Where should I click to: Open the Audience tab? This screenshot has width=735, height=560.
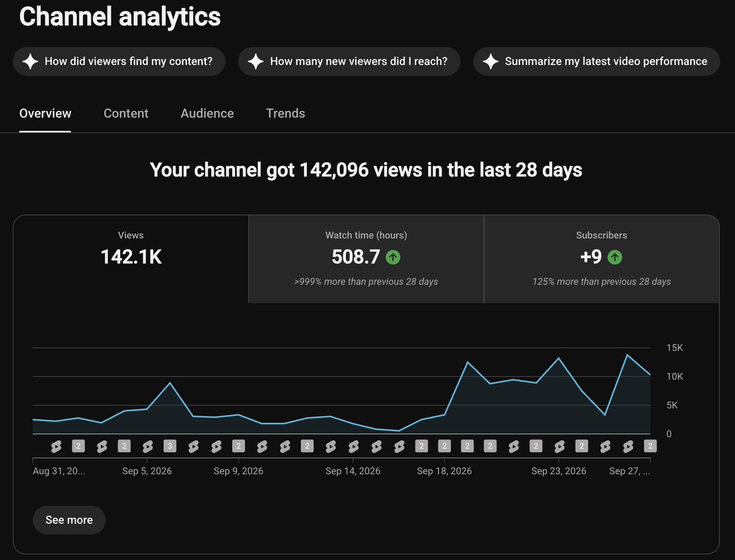coord(207,113)
